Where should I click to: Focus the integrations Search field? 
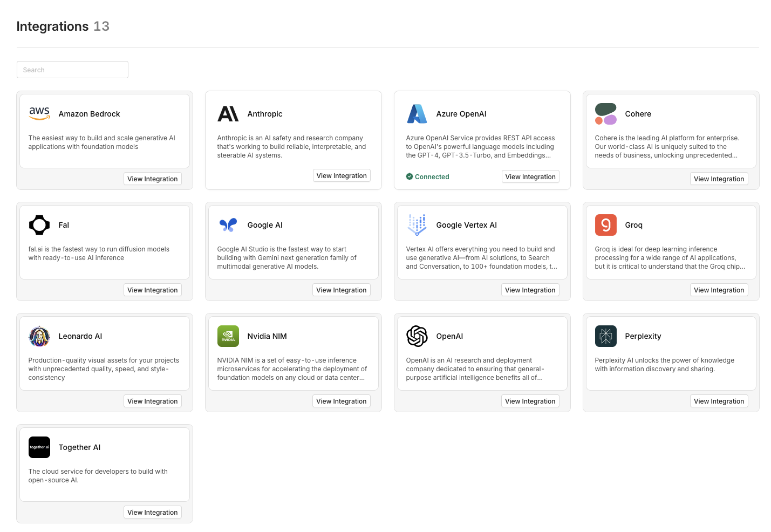tap(72, 70)
